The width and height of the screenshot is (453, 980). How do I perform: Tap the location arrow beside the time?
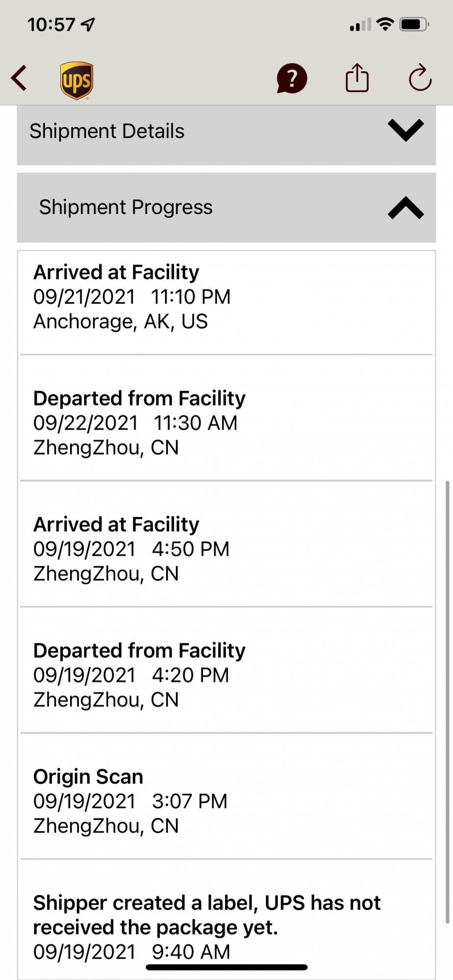point(88,24)
